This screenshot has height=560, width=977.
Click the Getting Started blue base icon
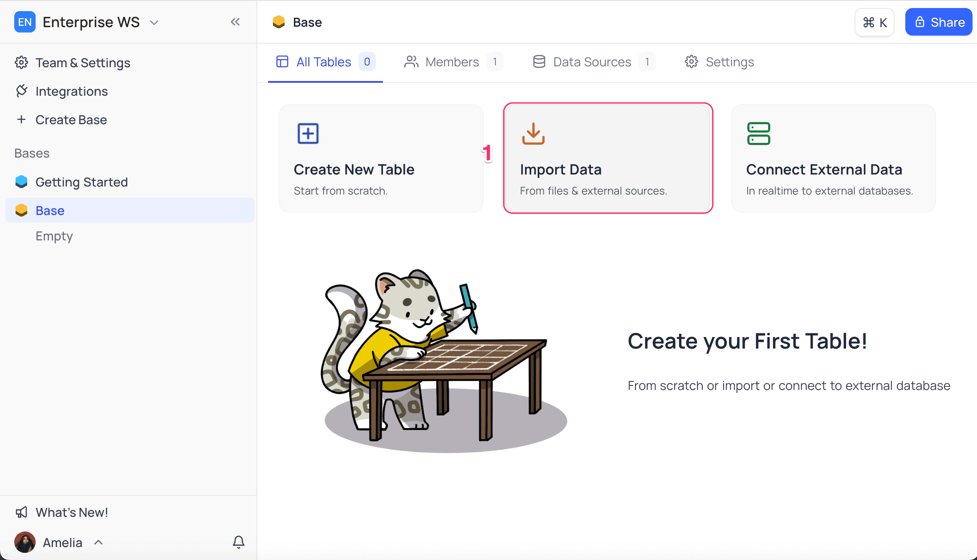pyautogui.click(x=21, y=182)
